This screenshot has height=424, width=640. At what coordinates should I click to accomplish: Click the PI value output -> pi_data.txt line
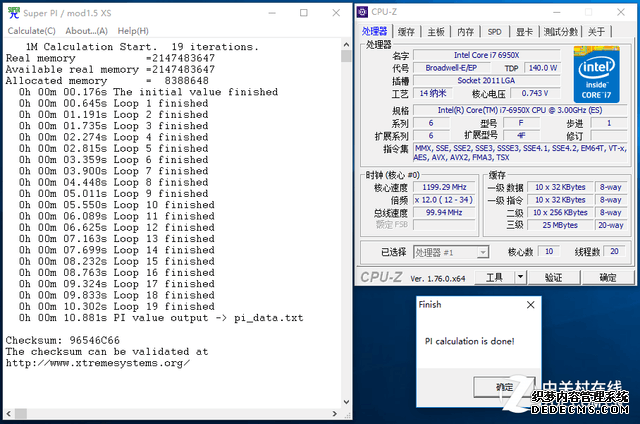(161, 317)
